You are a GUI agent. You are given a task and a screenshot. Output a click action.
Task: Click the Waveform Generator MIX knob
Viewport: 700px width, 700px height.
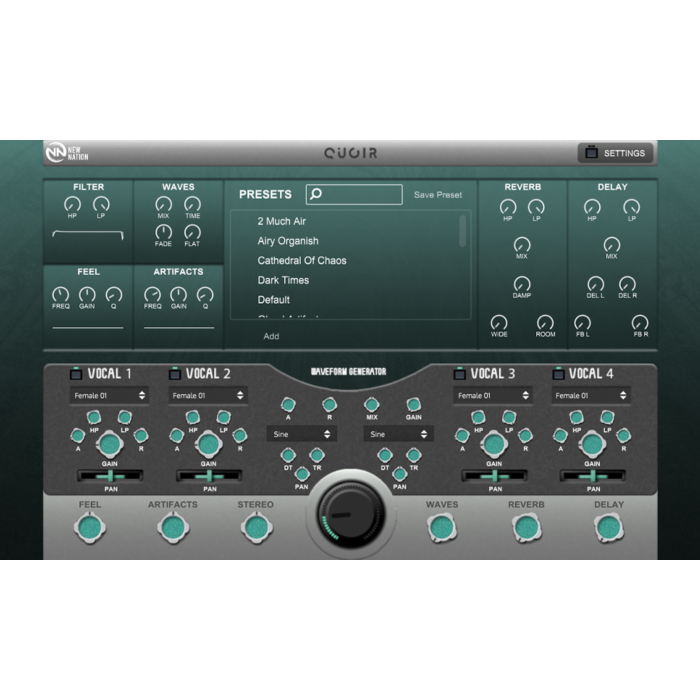coord(371,405)
